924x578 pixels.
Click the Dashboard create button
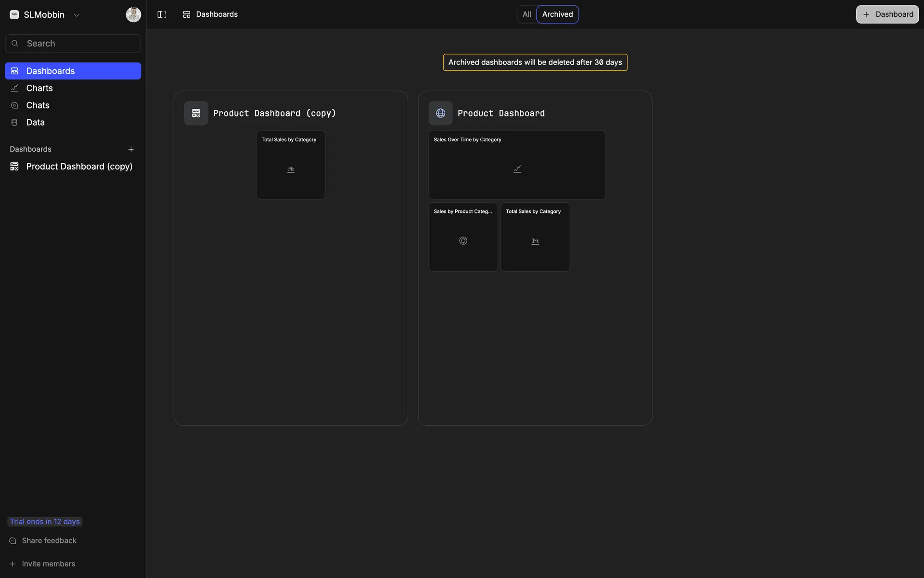[887, 14]
